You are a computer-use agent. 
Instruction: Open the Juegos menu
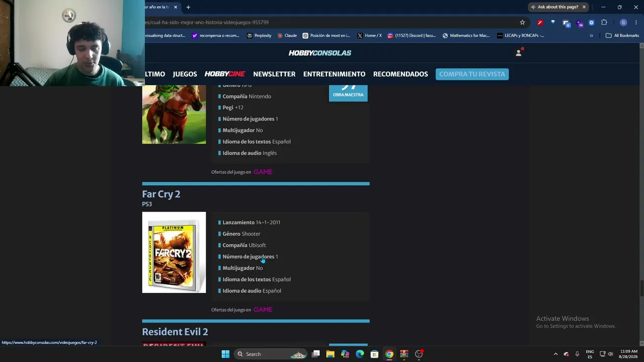click(x=185, y=74)
